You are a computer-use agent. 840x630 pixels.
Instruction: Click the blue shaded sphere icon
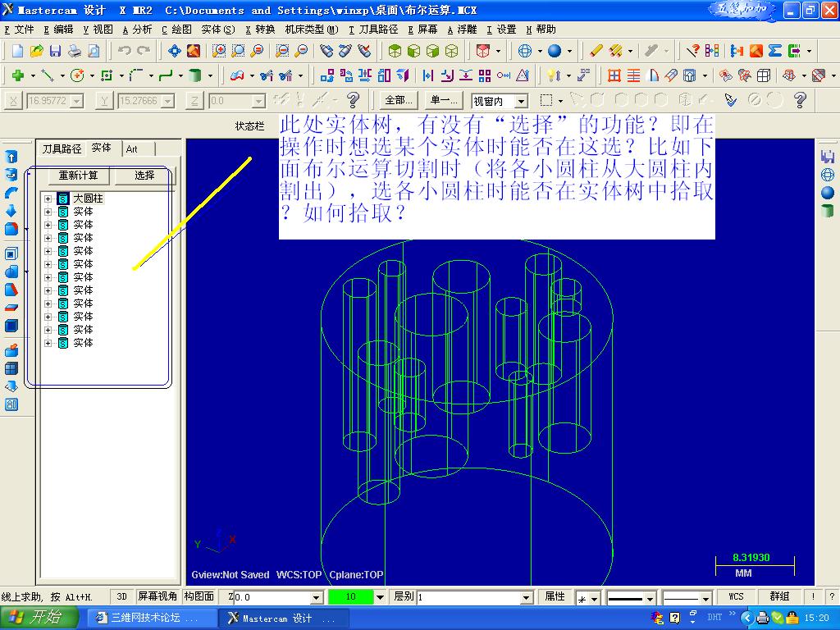coord(555,51)
